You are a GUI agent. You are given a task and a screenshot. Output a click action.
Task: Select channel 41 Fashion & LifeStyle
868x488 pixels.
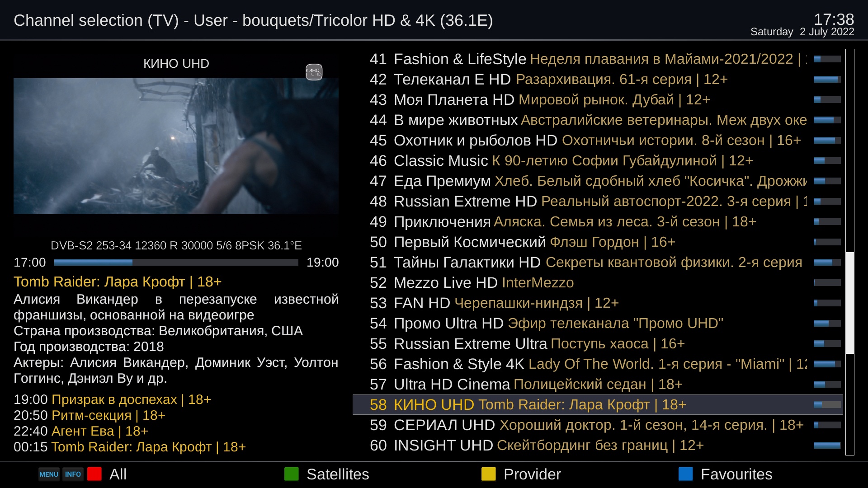pos(598,59)
